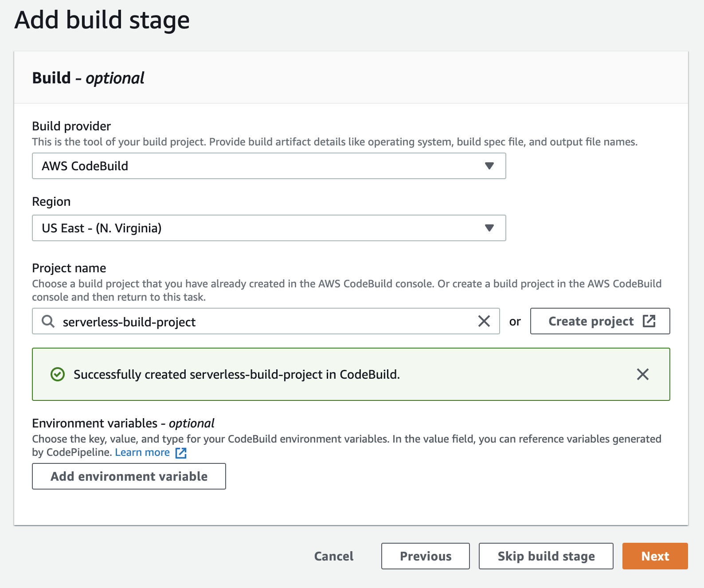The image size is (704, 588).
Task: Go back with the Previous button
Action: pyautogui.click(x=426, y=556)
